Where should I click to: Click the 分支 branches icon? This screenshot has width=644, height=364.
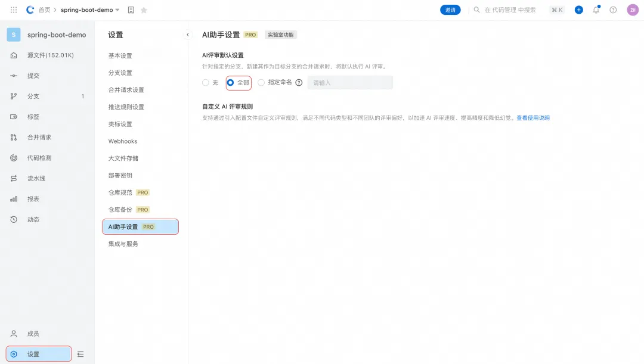coord(14,97)
